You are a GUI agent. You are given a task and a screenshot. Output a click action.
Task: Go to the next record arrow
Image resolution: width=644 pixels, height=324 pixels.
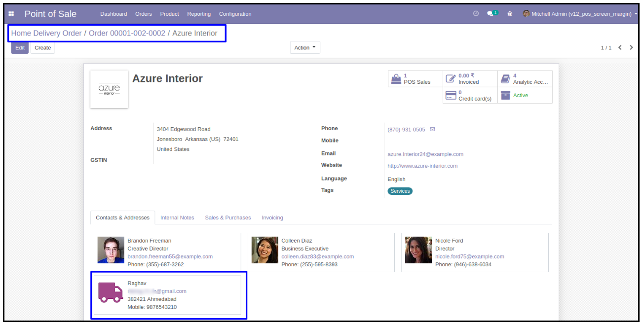click(x=631, y=48)
